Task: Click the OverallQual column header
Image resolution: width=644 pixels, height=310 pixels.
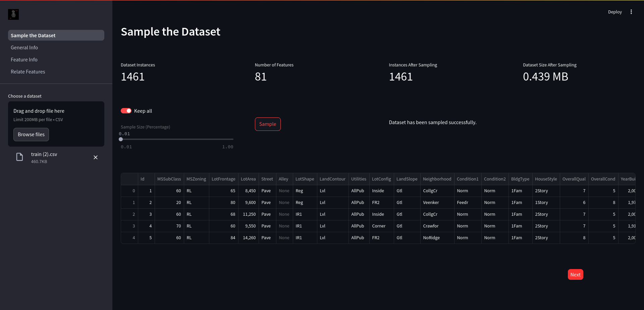Action: click(x=574, y=179)
